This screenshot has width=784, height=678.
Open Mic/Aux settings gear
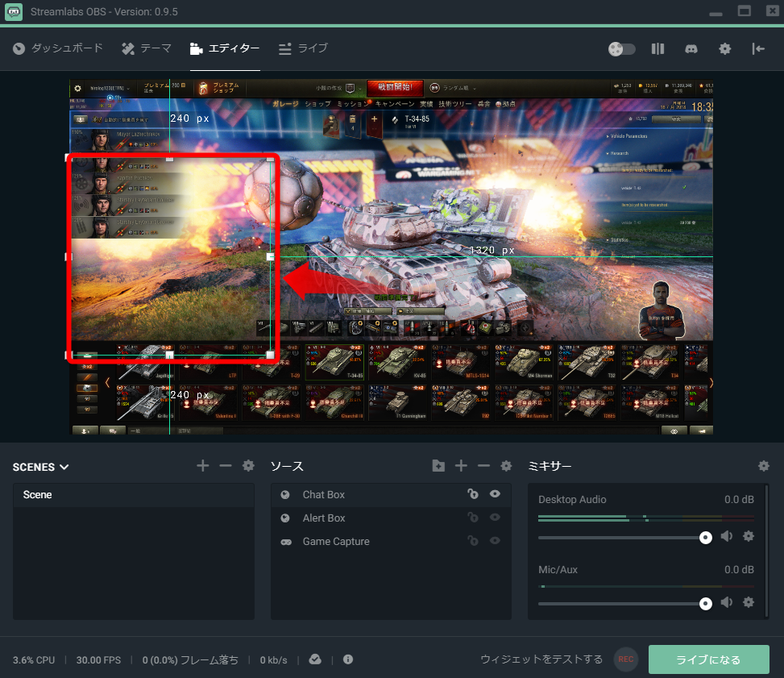coord(749,602)
